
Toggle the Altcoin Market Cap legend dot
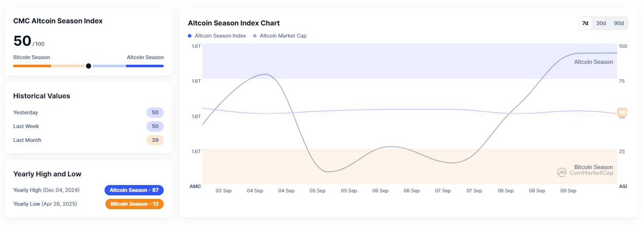pos(255,36)
